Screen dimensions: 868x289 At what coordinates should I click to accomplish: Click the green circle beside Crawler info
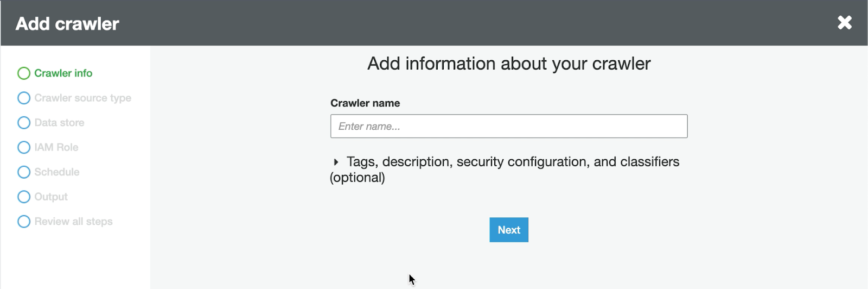(24, 73)
